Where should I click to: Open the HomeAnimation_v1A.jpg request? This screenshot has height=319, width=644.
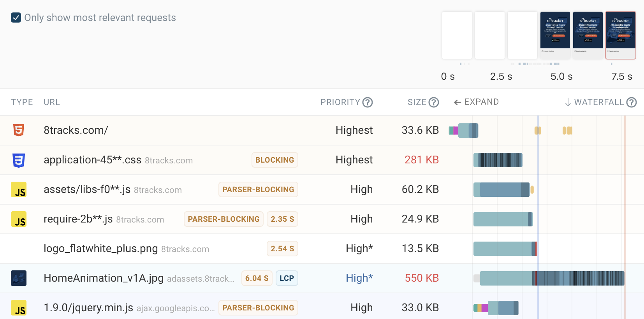322,278
